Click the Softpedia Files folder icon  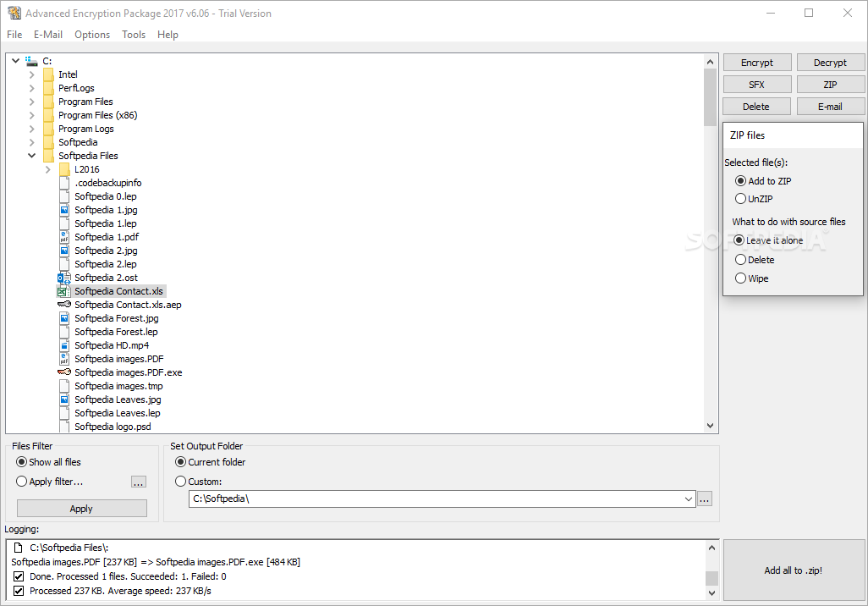point(49,156)
